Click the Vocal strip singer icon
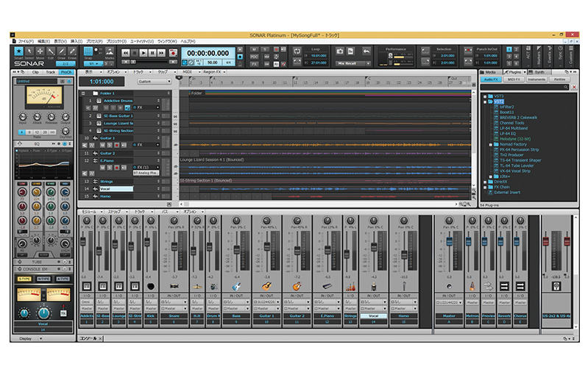This screenshot has height=372, width=588. tap(374, 287)
